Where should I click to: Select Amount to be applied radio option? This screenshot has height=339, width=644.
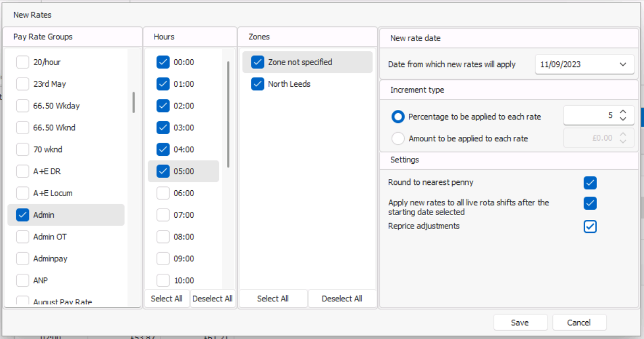pyautogui.click(x=398, y=139)
